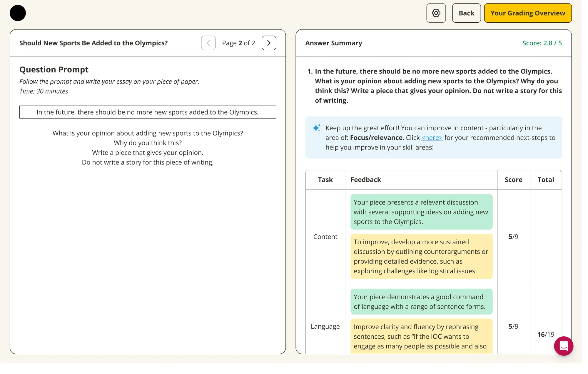
Task: Go to previous page with left chevron
Action: (208, 43)
